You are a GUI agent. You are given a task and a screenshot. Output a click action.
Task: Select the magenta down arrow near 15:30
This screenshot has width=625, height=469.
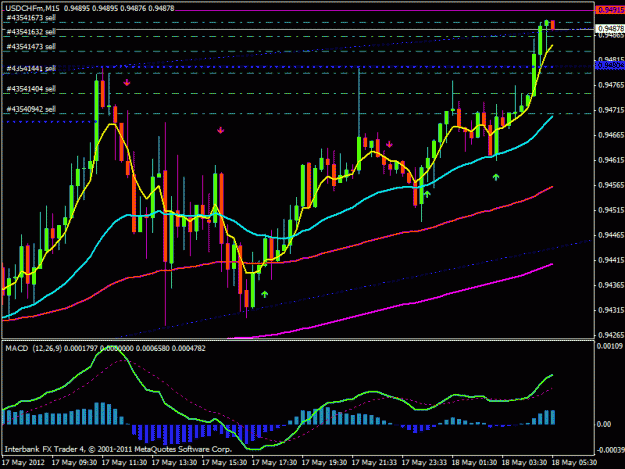point(220,130)
